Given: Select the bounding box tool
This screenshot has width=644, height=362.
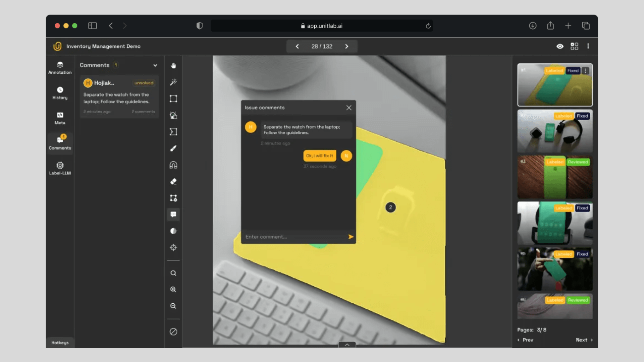Looking at the screenshot, I should pos(173,99).
